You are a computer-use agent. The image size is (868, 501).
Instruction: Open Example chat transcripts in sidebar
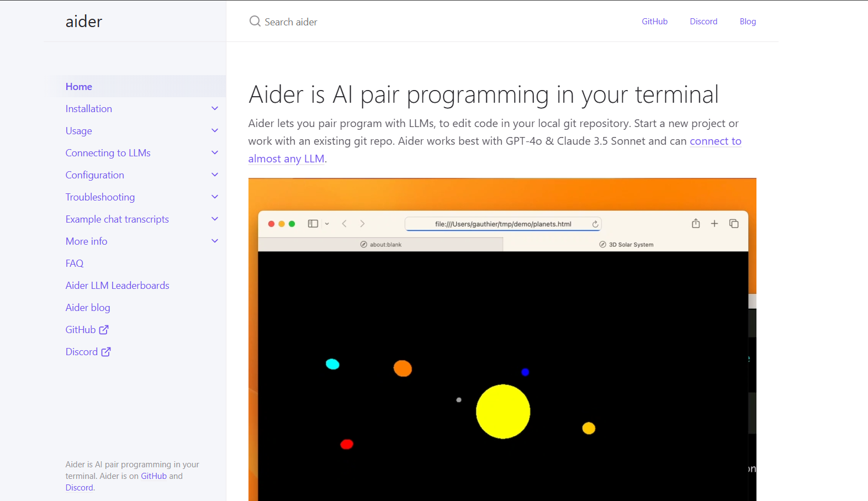[x=117, y=219]
